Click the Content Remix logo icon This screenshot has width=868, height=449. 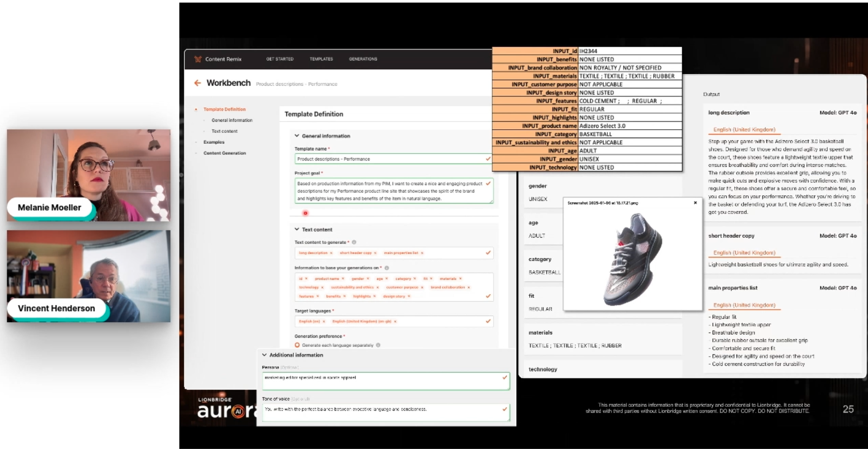point(198,59)
